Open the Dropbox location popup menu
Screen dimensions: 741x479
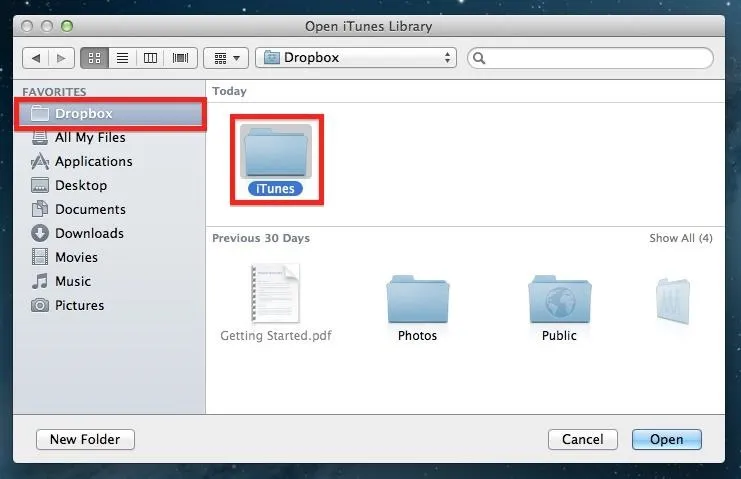[x=356, y=58]
